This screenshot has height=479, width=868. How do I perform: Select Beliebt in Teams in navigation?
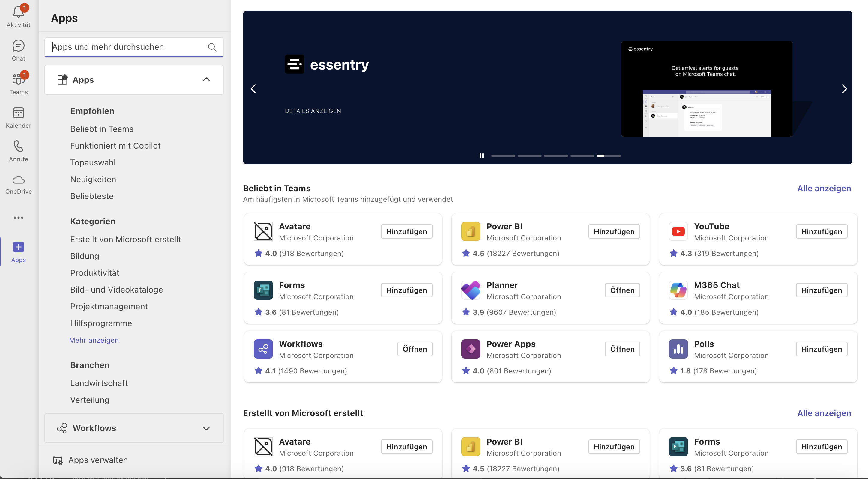pos(102,129)
